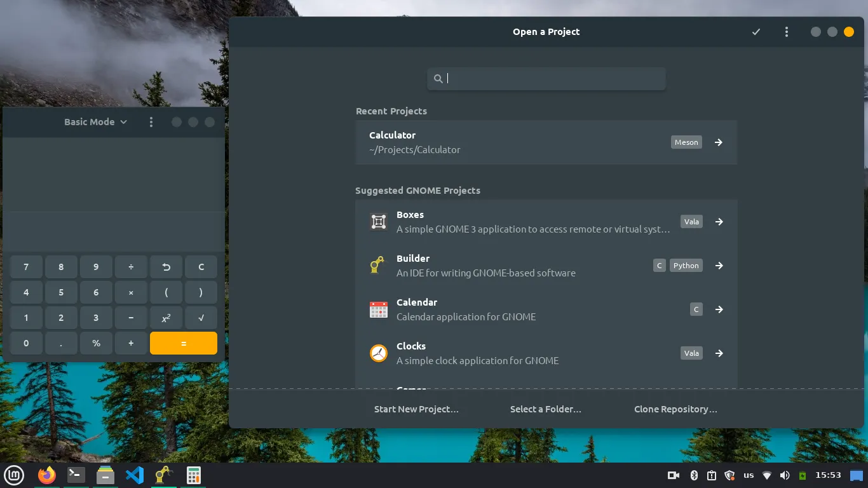Click the Clocks project icon
Viewport: 868px width, 488px height.
point(379,353)
